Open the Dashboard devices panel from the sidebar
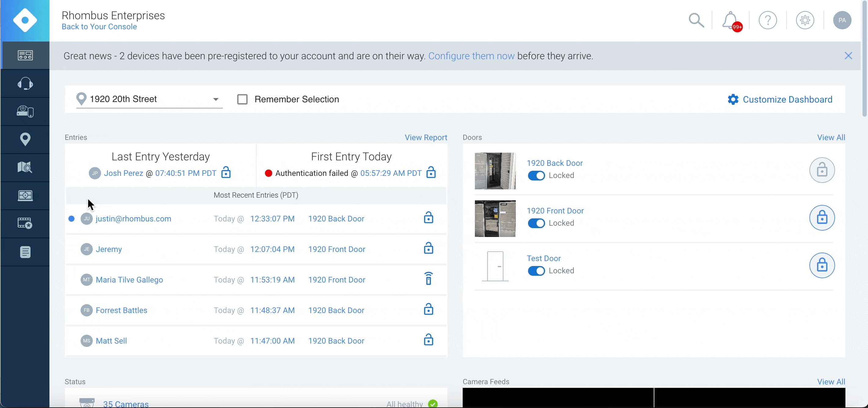 tap(25, 55)
